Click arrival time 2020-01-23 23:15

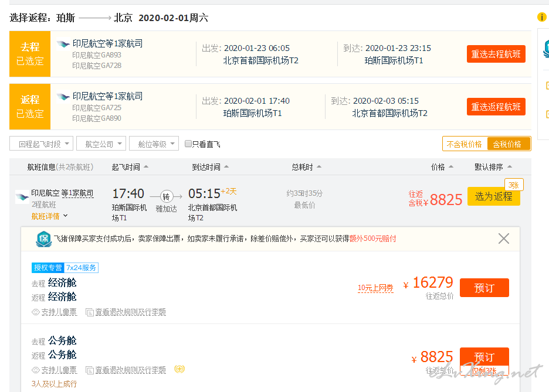(398, 48)
